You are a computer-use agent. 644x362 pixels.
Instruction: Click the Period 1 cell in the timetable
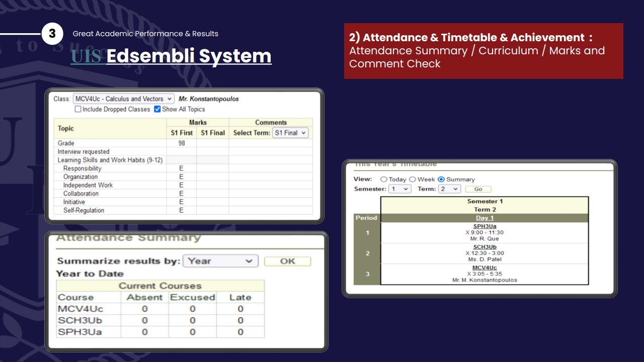pyautogui.click(x=367, y=233)
